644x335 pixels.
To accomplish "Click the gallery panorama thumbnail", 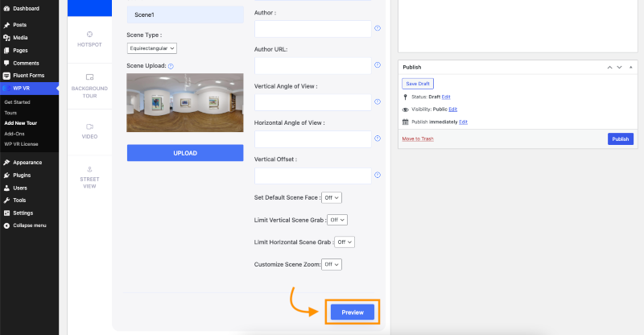I will point(185,103).
